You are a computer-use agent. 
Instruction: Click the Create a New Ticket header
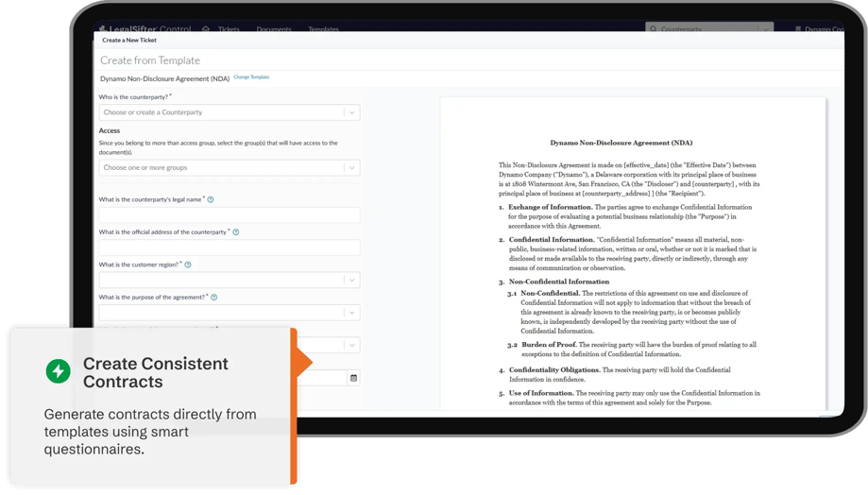tap(129, 41)
